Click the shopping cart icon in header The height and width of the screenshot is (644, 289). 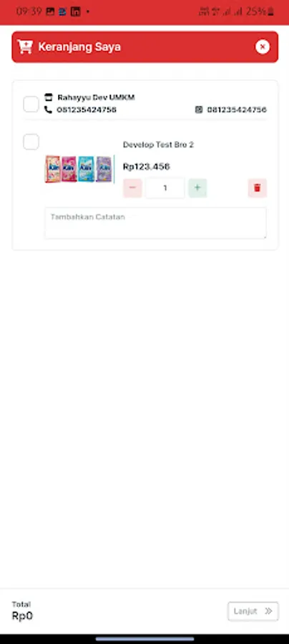pyautogui.click(x=25, y=47)
